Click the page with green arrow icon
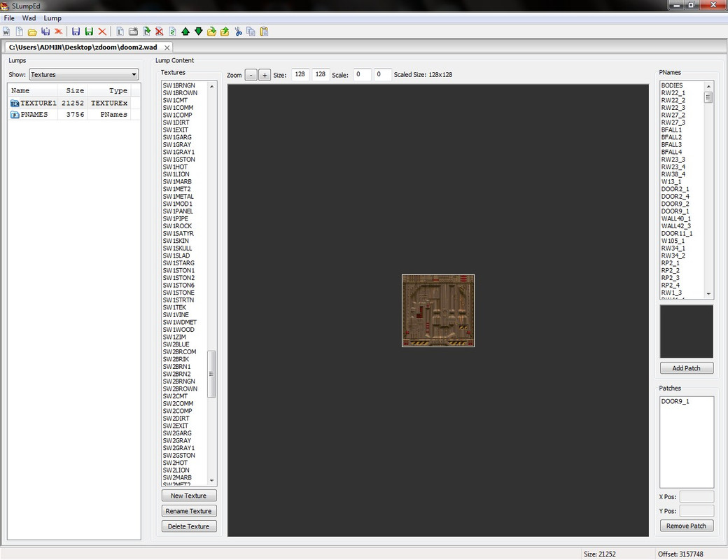Image resolution: width=728 pixels, height=560 pixels. [x=147, y=31]
